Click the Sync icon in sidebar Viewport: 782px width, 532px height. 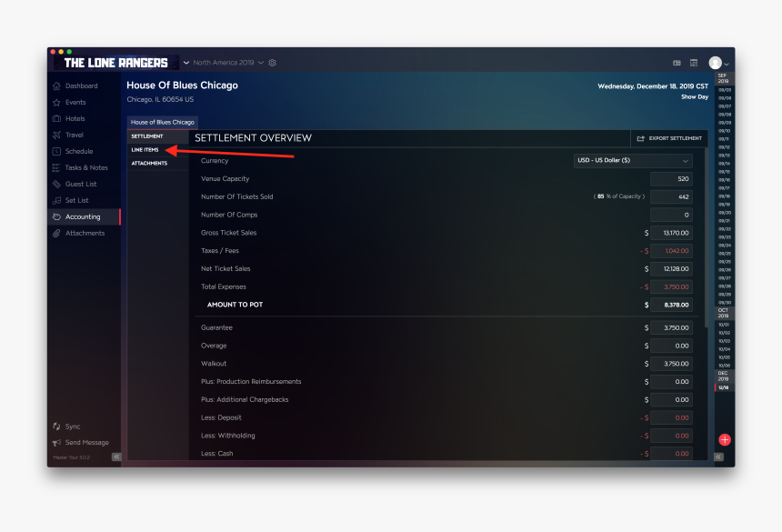[x=56, y=427]
